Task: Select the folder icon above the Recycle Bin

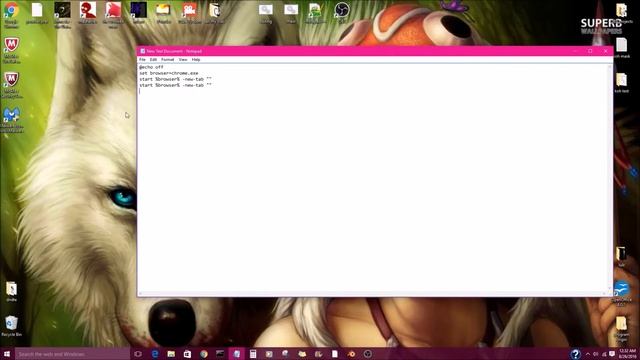Action: pos(11,291)
